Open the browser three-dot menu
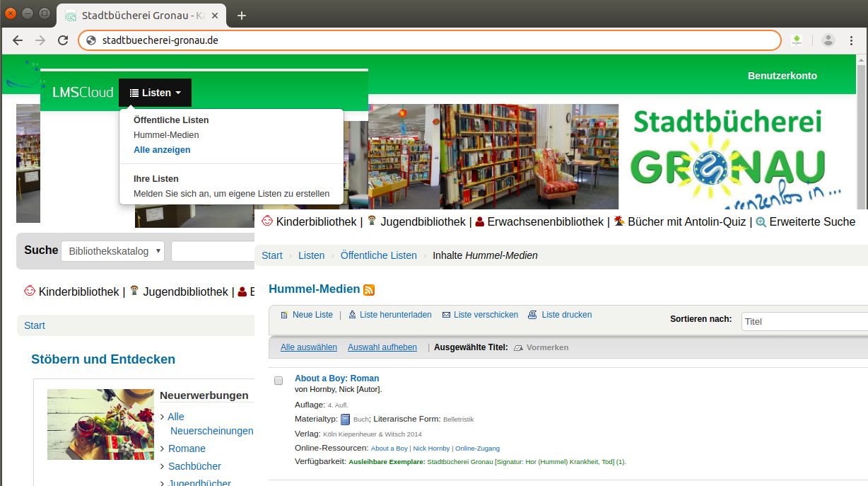Screen dimensions: 868x486 pos(851,40)
